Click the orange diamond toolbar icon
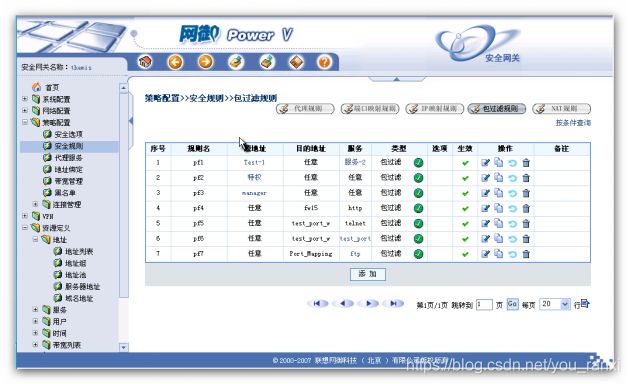 click(x=297, y=62)
